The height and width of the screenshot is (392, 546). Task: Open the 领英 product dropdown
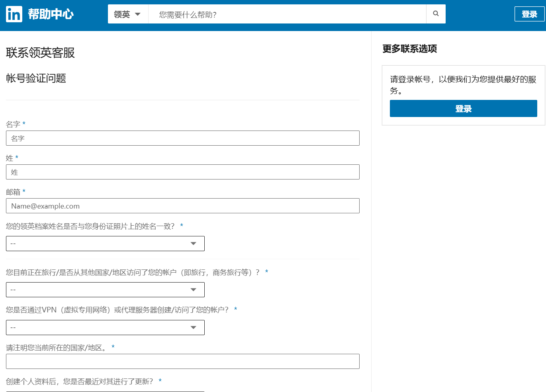[128, 14]
